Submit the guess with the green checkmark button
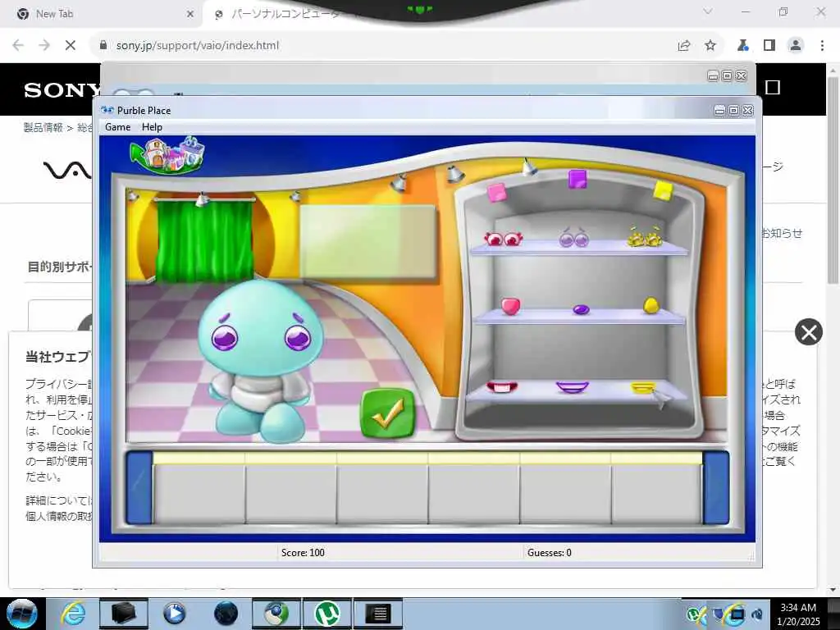This screenshot has width=840, height=630. tap(388, 414)
